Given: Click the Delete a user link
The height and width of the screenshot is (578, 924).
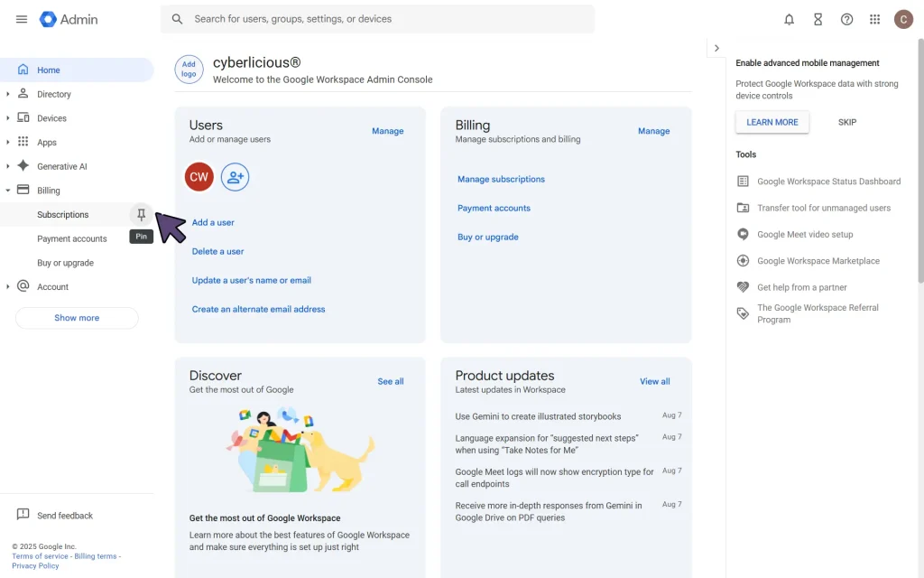Looking at the screenshot, I should 217,251.
